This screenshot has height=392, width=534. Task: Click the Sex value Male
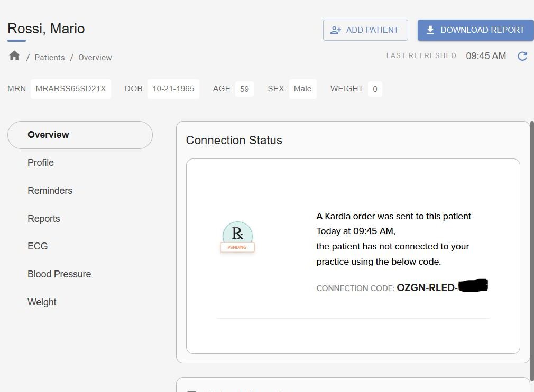coord(302,89)
